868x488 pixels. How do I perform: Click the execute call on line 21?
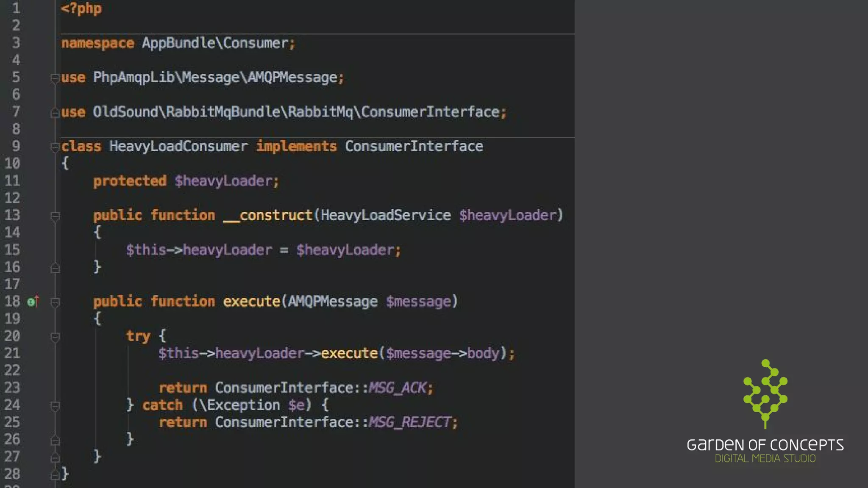pyautogui.click(x=349, y=353)
